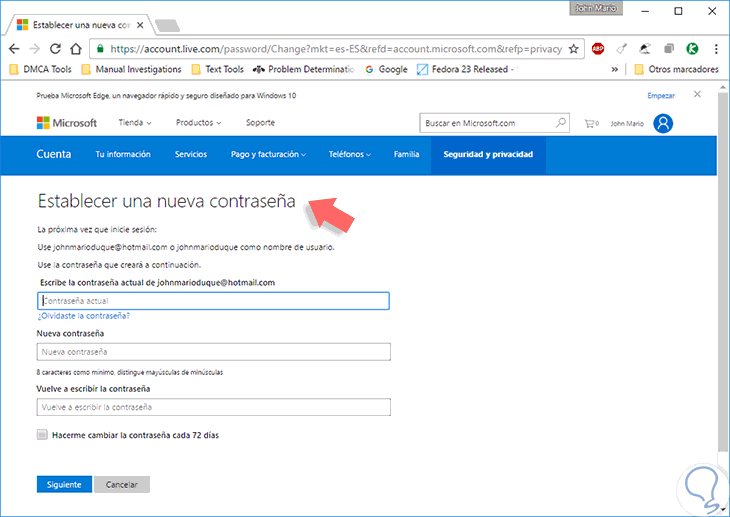Open the browser home page icon

point(76,49)
